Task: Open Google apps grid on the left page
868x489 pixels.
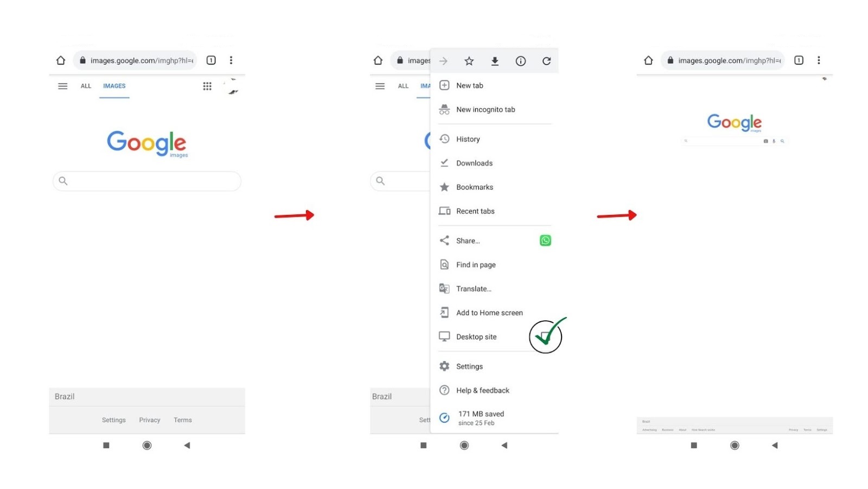Action: [207, 86]
